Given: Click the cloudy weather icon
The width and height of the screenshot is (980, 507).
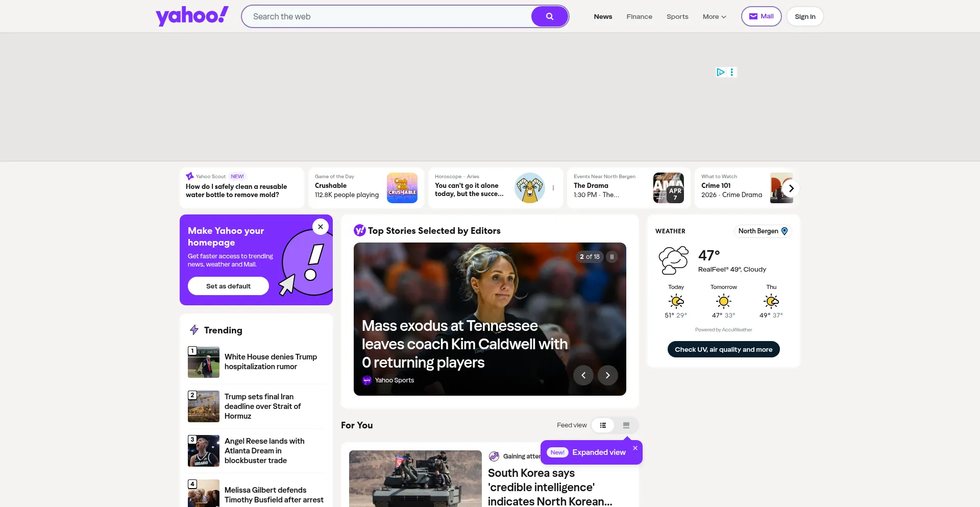Looking at the screenshot, I should (x=674, y=260).
